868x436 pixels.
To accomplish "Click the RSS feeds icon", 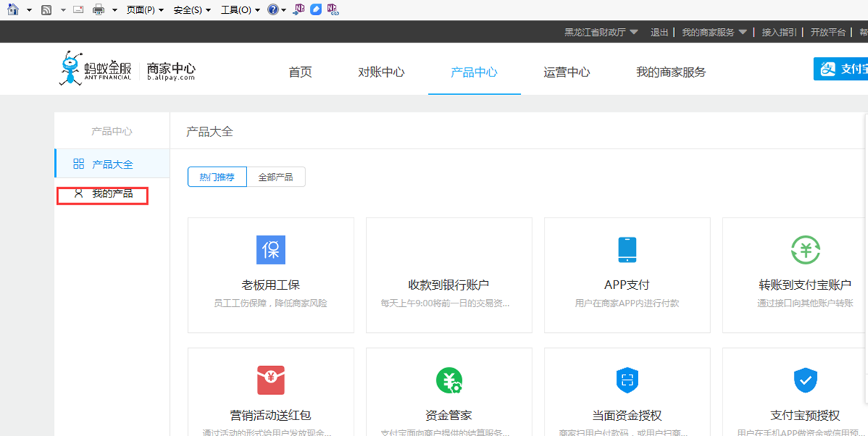I will pos(47,9).
